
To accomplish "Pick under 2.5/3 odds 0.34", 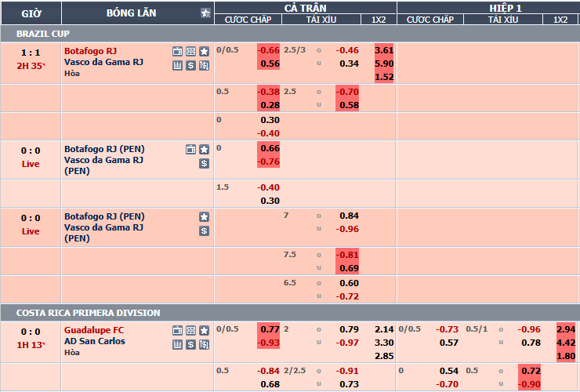I will pyautogui.click(x=349, y=64).
